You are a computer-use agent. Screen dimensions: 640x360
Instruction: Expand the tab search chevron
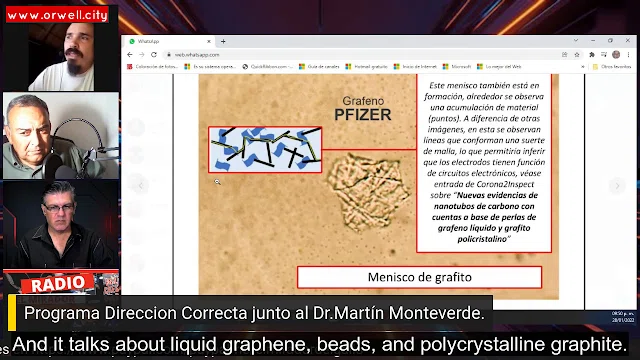click(576, 40)
